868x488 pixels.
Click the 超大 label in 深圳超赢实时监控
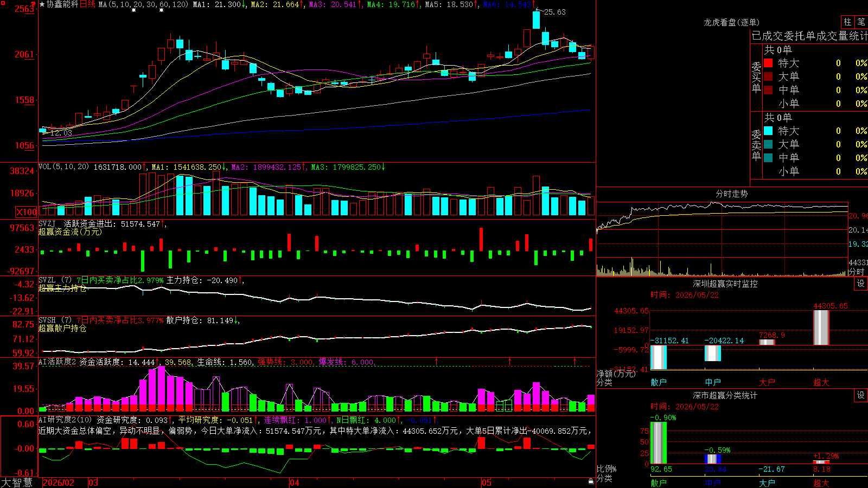click(821, 382)
